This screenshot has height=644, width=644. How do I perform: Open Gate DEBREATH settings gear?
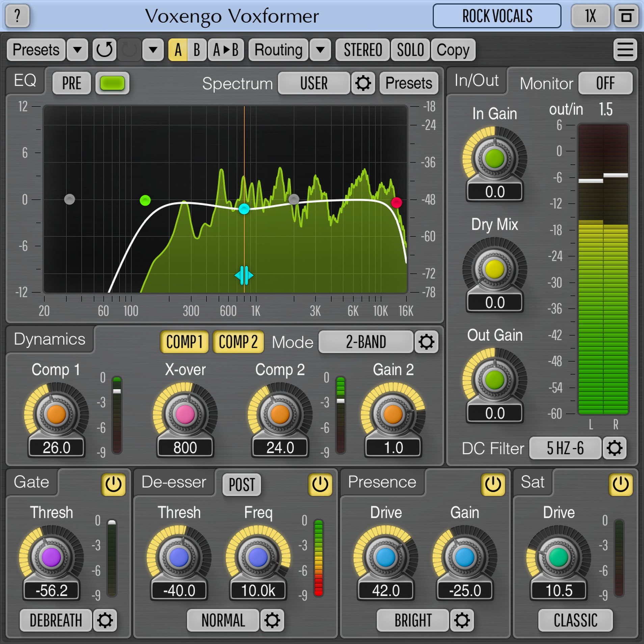point(105,620)
